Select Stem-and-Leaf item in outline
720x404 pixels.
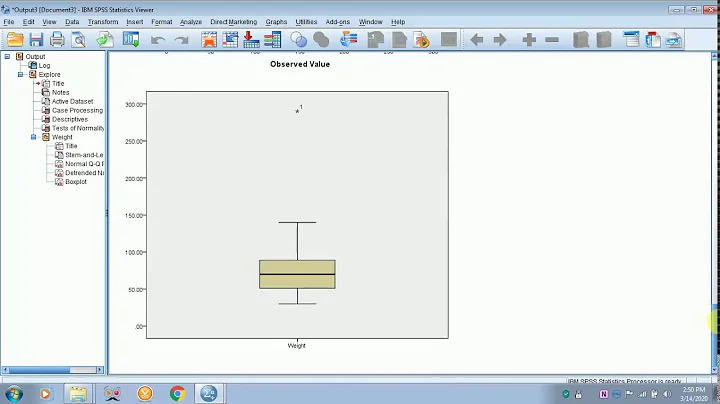pos(84,155)
